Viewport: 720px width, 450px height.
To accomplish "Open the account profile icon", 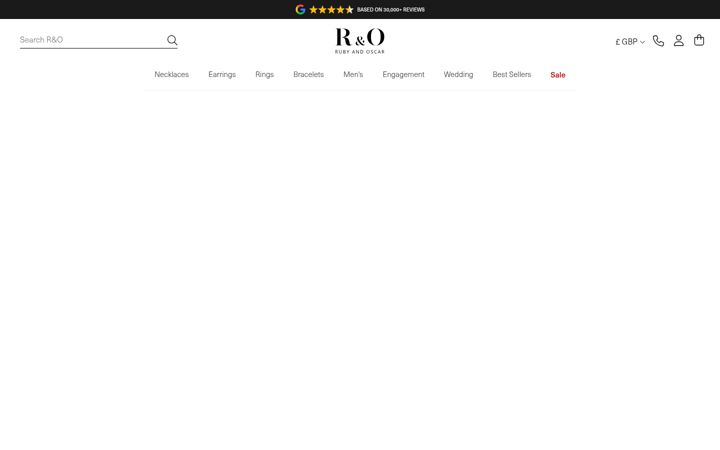I will (x=679, y=41).
